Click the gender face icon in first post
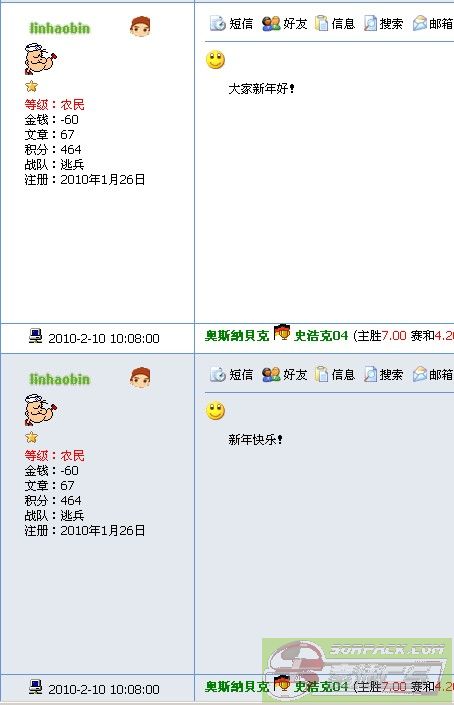This screenshot has width=454, height=705. point(140,27)
